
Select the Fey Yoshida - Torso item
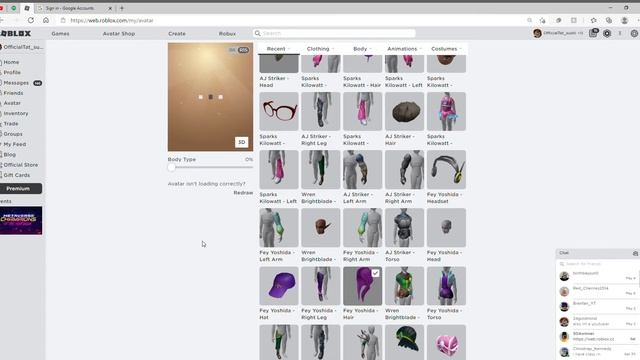click(446, 286)
